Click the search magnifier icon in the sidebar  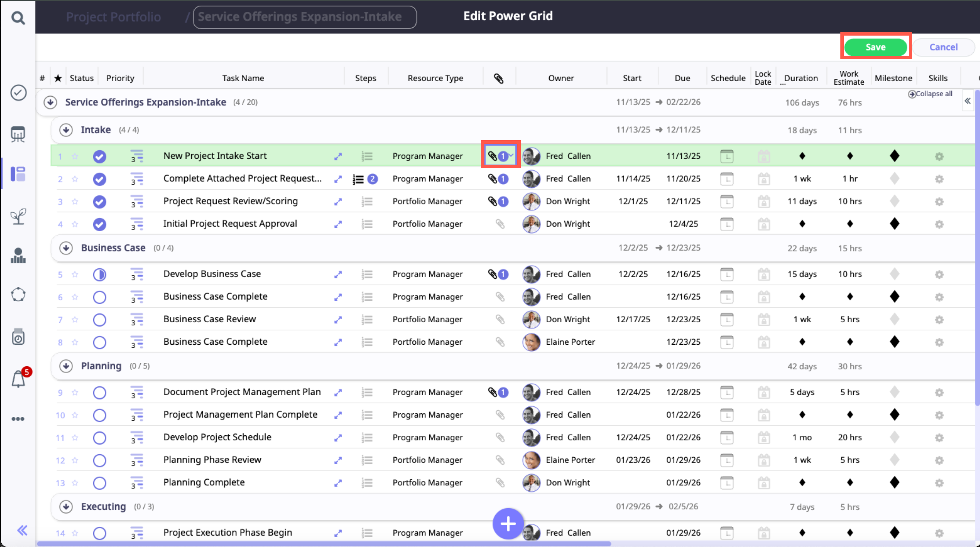pos(18,17)
